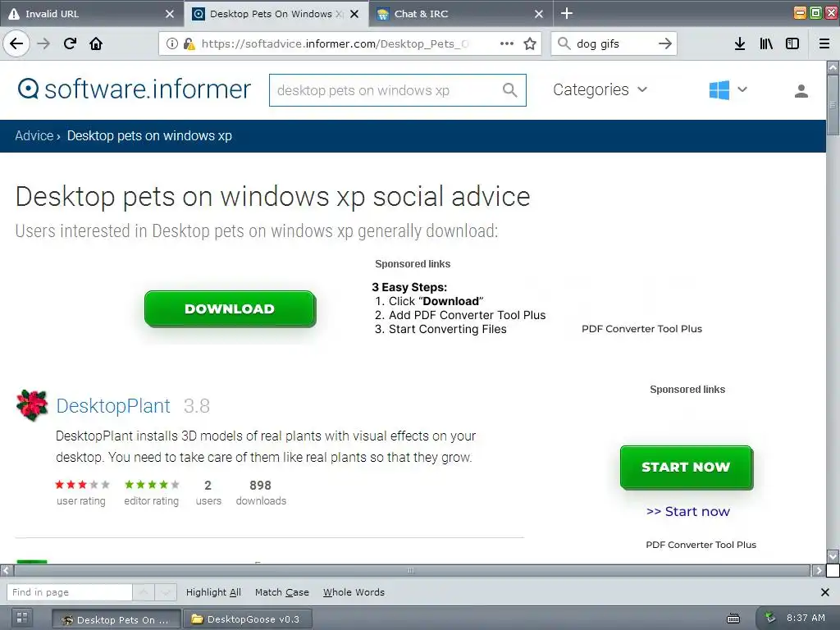The image size is (840, 630).
Task: Close the Desktop Pets On Windows tab
Action: click(354, 14)
